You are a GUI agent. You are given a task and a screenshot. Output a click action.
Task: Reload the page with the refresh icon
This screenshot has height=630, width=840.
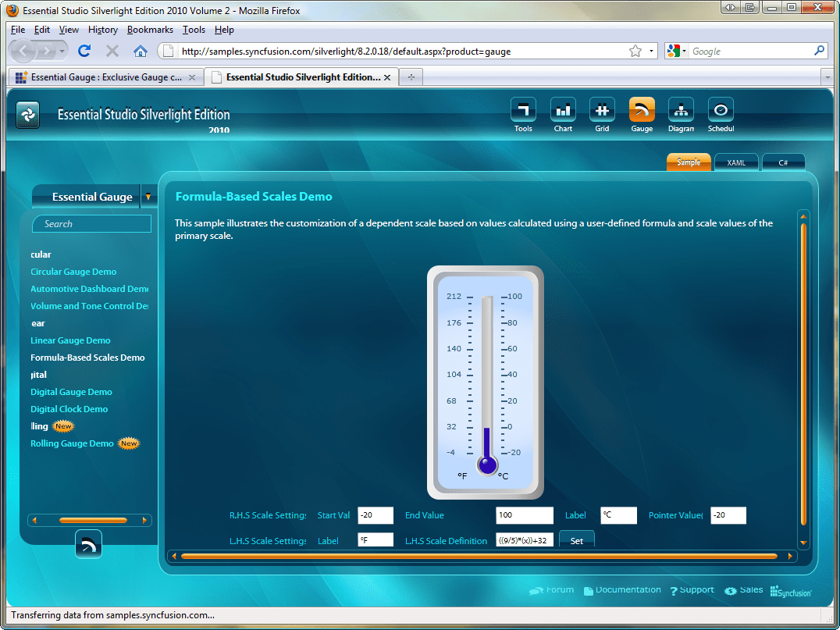click(84, 51)
